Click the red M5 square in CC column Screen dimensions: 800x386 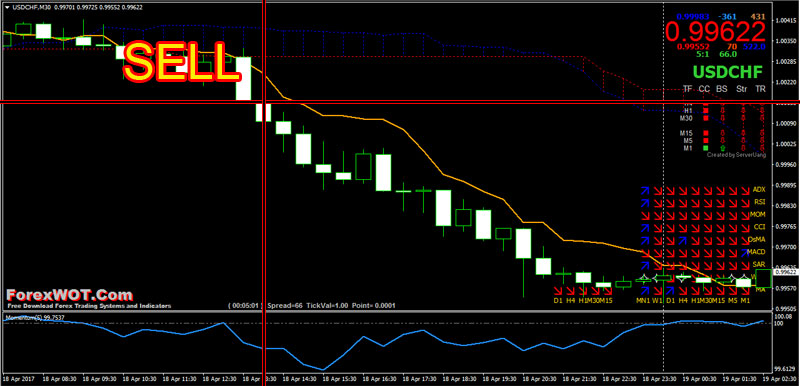pos(706,140)
